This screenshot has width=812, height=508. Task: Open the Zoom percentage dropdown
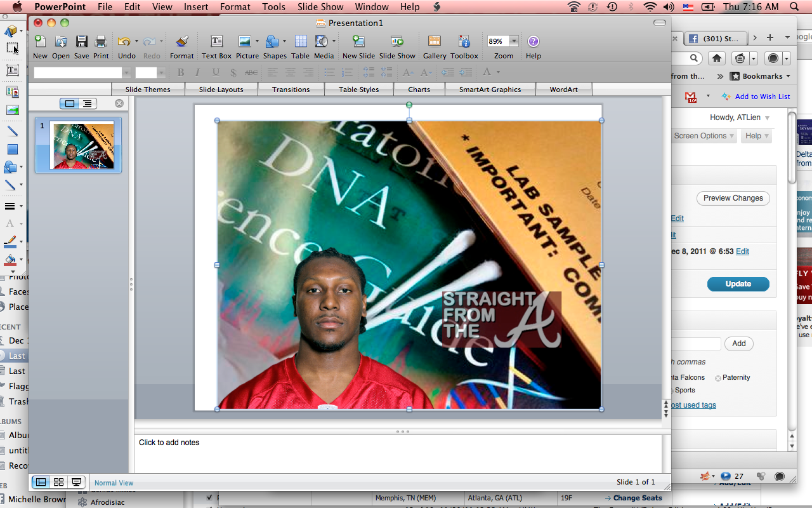pos(514,41)
